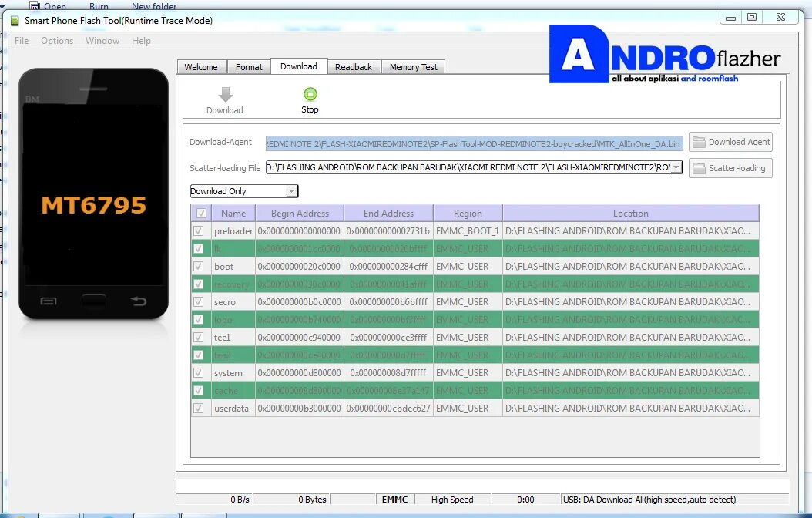
Task: Click the Download-Agent path field
Action: [475, 143]
